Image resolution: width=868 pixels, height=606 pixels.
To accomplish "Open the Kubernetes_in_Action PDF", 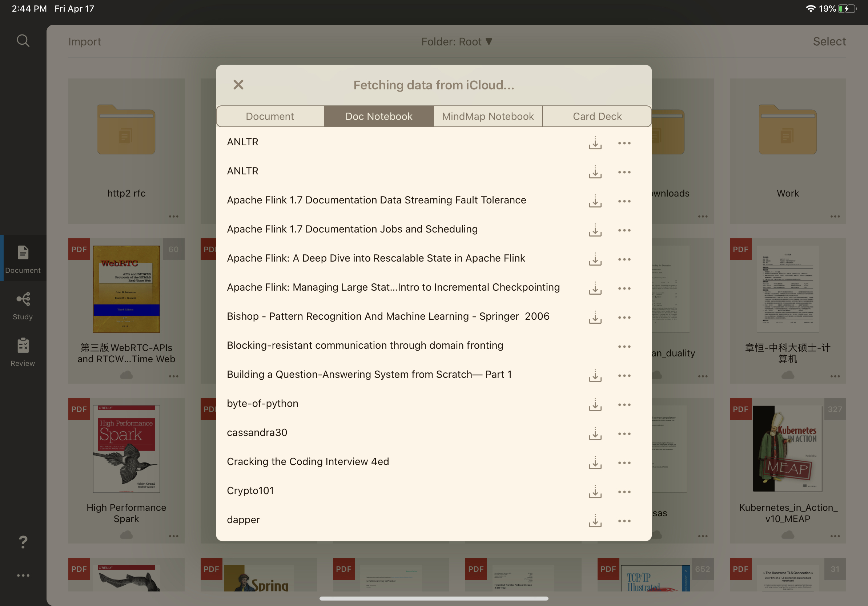I will tap(787, 449).
